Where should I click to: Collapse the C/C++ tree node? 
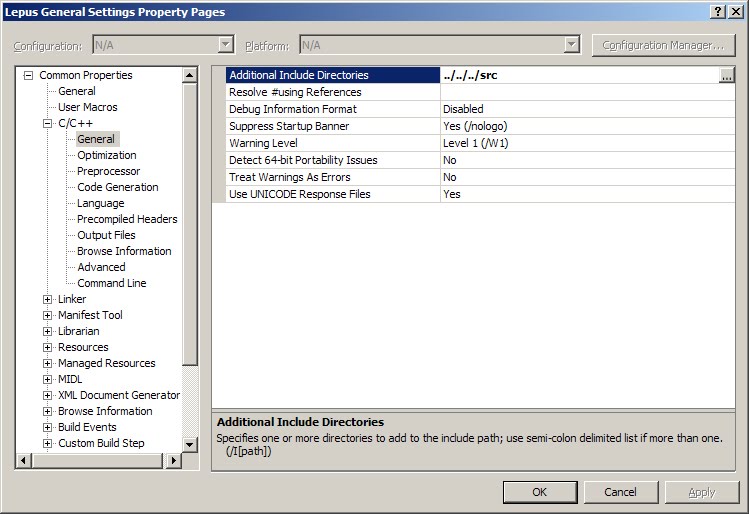click(47, 124)
